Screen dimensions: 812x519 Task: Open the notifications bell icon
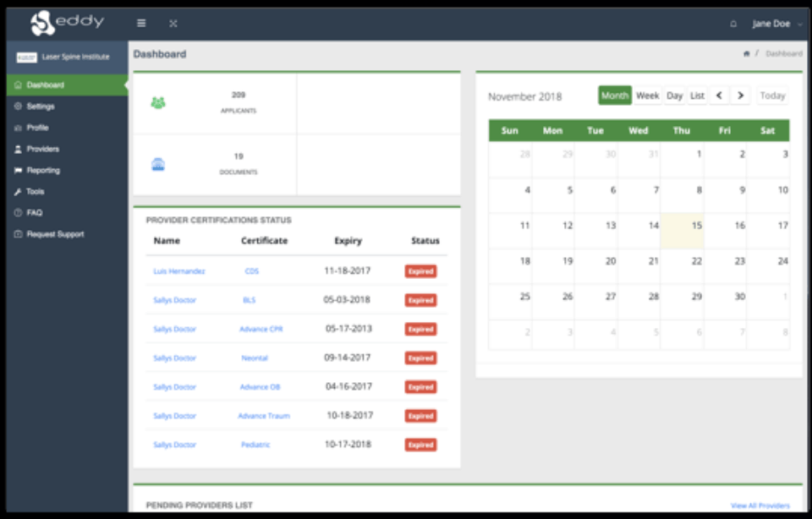pyautogui.click(x=733, y=24)
